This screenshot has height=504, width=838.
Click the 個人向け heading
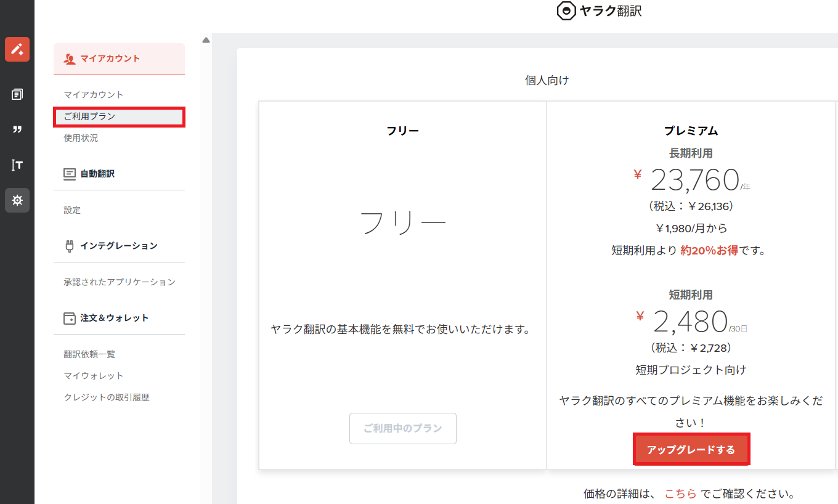(x=547, y=81)
